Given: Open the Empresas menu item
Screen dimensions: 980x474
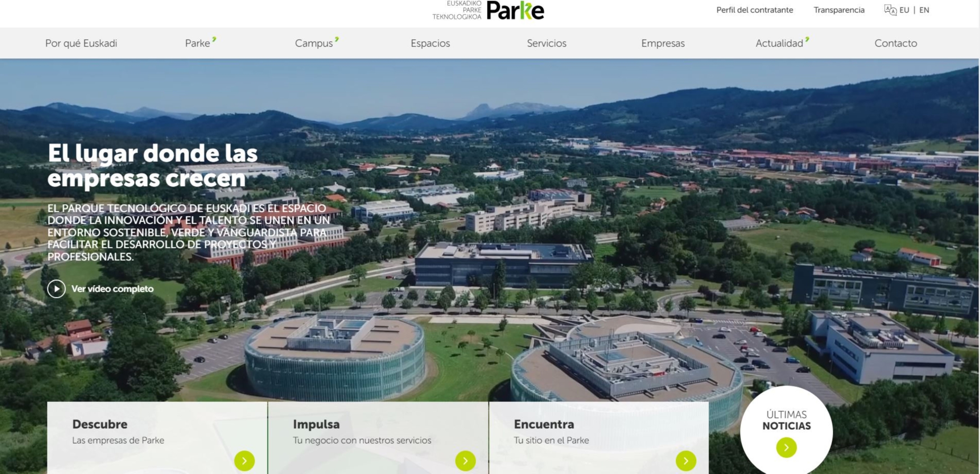Looking at the screenshot, I should 663,43.
